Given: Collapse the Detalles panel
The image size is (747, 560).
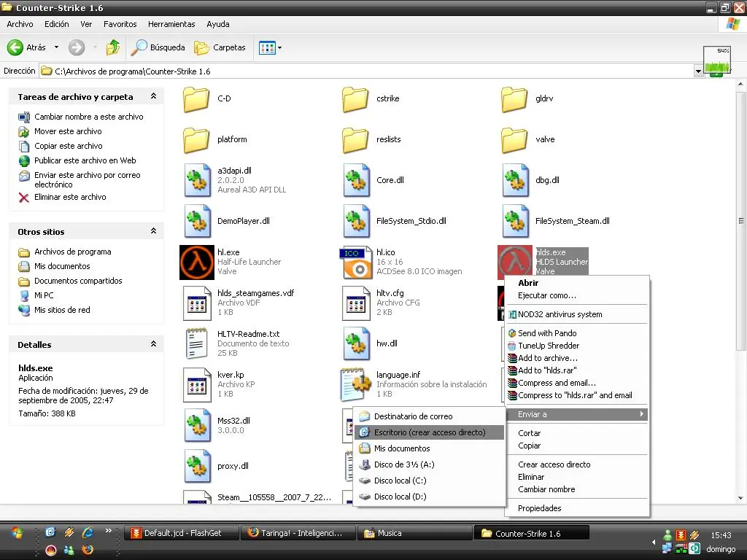Looking at the screenshot, I should pyautogui.click(x=153, y=344).
